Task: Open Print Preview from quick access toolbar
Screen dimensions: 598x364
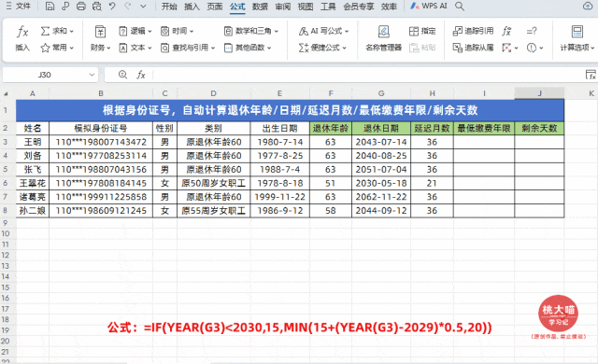Action: pyautogui.click(x=97, y=7)
